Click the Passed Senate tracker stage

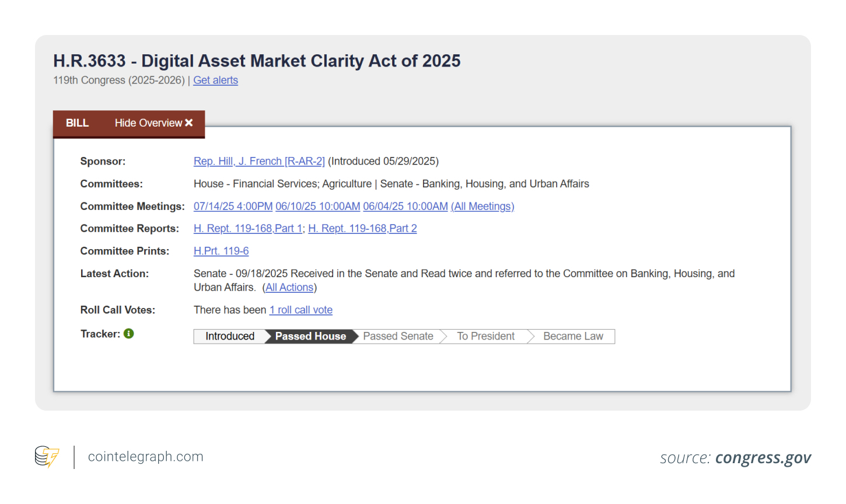pyautogui.click(x=398, y=337)
